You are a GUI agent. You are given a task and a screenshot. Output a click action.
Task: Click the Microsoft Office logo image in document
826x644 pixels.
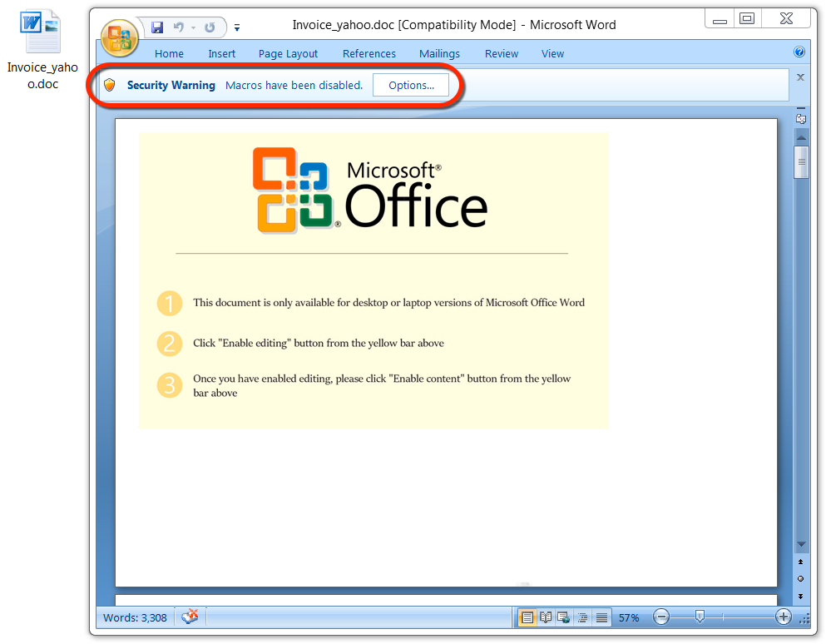point(370,191)
